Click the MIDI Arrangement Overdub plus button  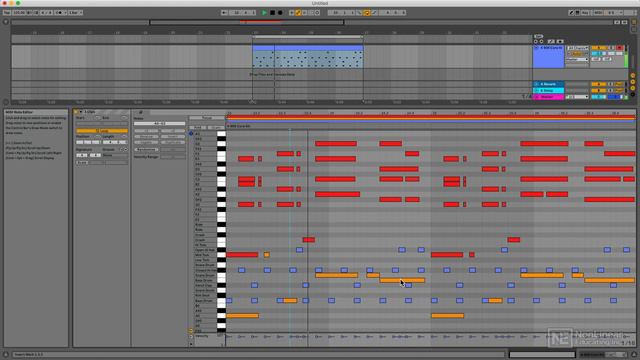(291, 13)
